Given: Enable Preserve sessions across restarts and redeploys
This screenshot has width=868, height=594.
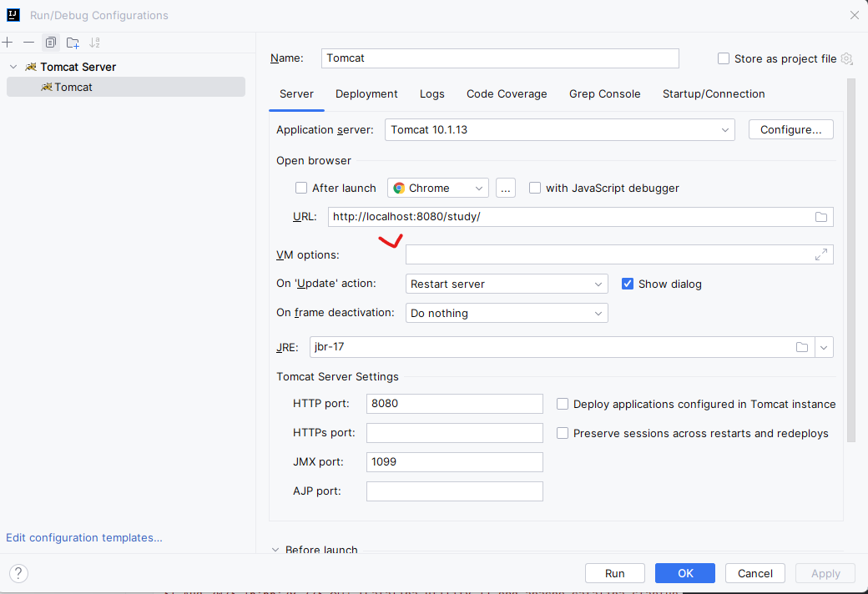Looking at the screenshot, I should 563,433.
